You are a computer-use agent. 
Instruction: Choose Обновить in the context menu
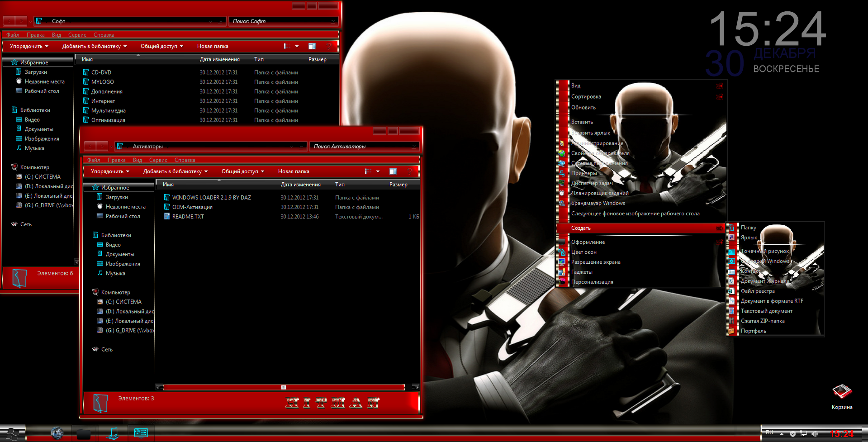tap(583, 108)
